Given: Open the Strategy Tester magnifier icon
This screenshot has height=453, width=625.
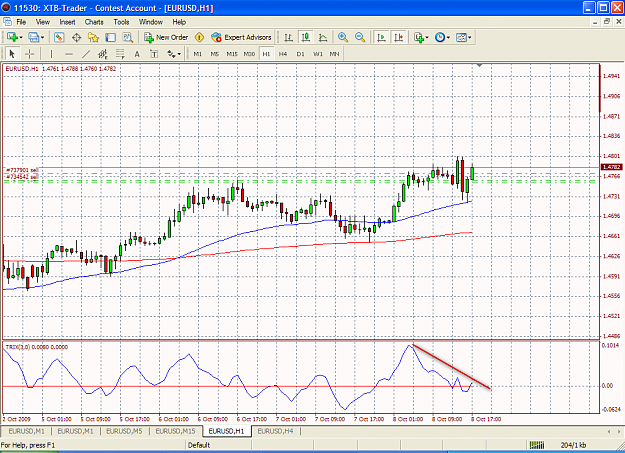Looking at the screenshot, I should coord(128,37).
